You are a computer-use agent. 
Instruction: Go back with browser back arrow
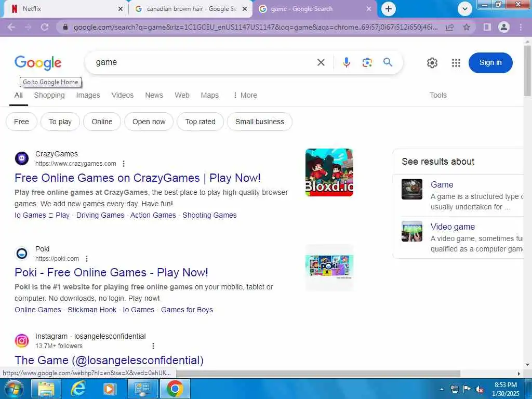coord(11,27)
